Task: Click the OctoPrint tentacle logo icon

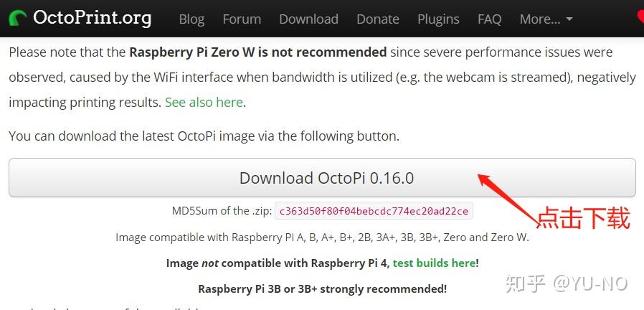Action: 17,19
